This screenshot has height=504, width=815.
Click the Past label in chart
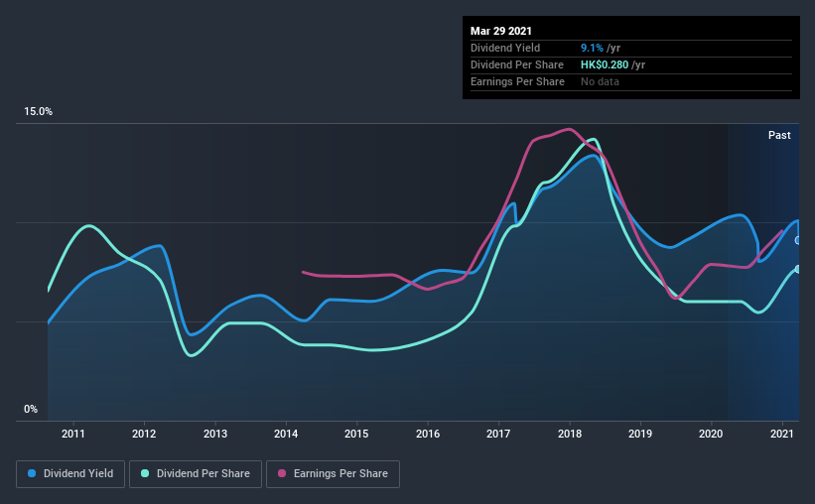(x=779, y=135)
